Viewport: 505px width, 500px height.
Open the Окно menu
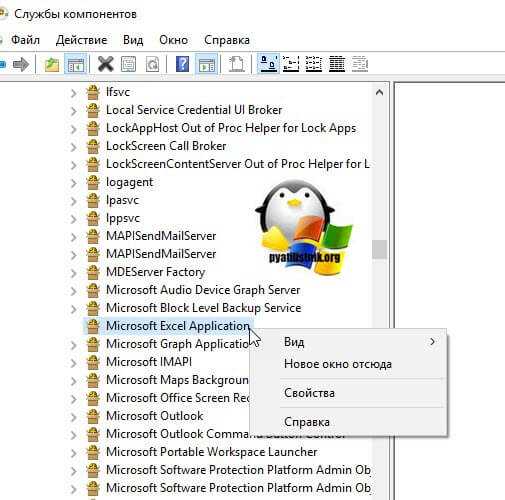pos(173,40)
